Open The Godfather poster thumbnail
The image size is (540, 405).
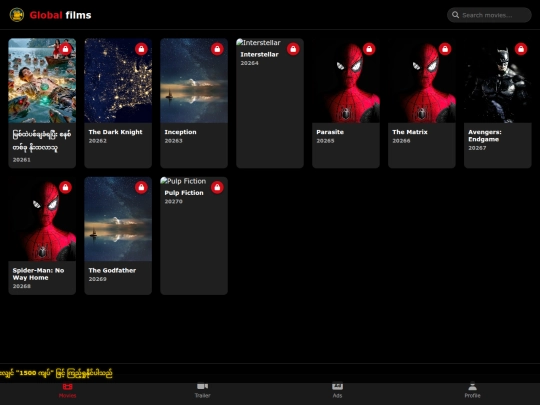tap(118, 219)
